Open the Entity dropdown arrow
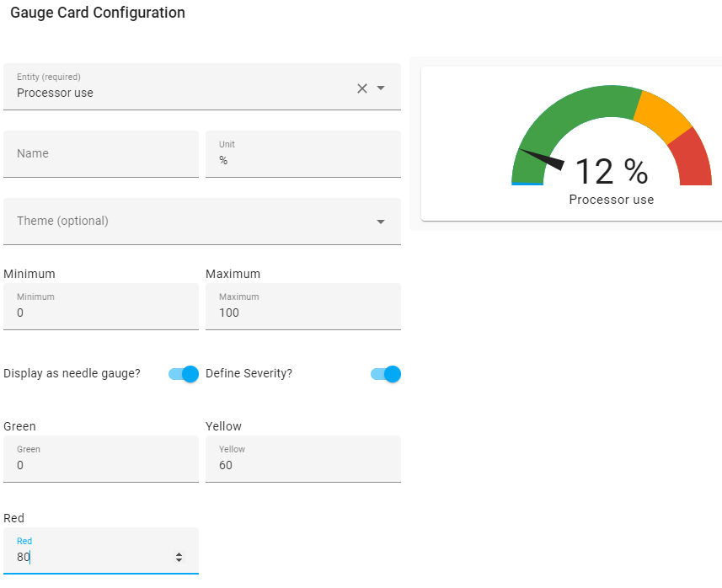This screenshot has height=588, width=722. coord(381,88)
